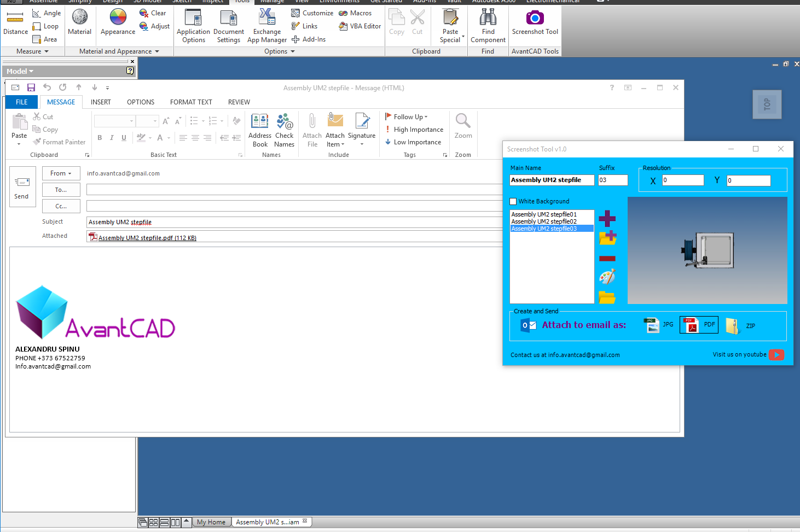
Task: Select the Distance measure tool
Action: pos(15,23)
